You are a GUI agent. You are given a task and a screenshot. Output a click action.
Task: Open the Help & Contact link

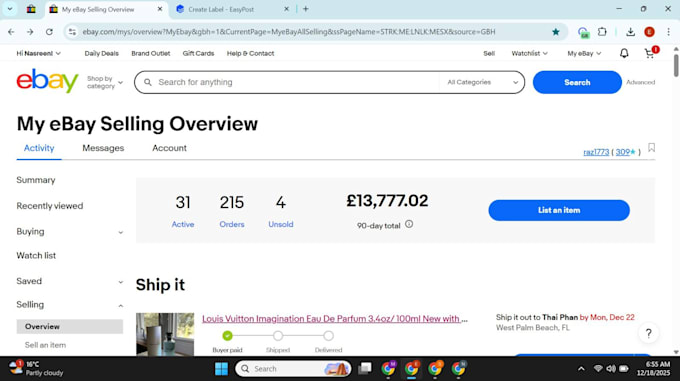(250, 53)
